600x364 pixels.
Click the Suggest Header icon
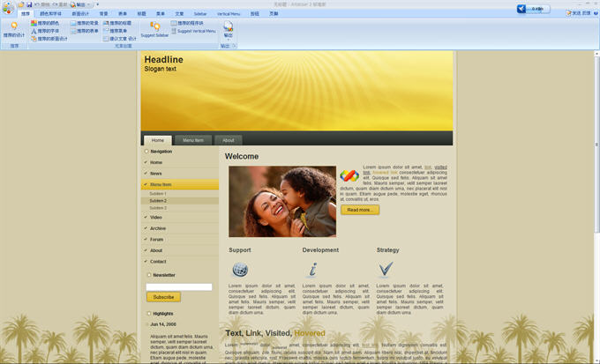[x=106, y=23]
